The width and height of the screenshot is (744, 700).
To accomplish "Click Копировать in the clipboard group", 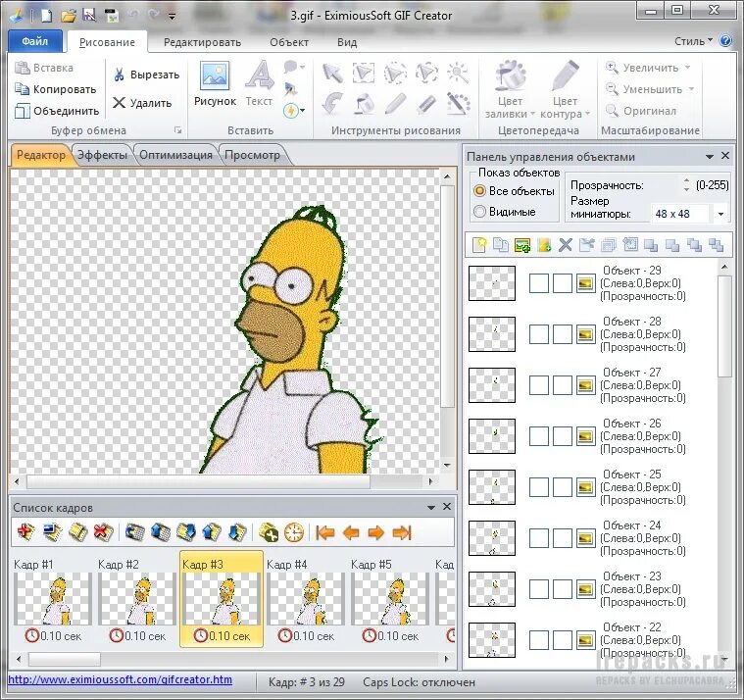I will [x=56, y=89].
